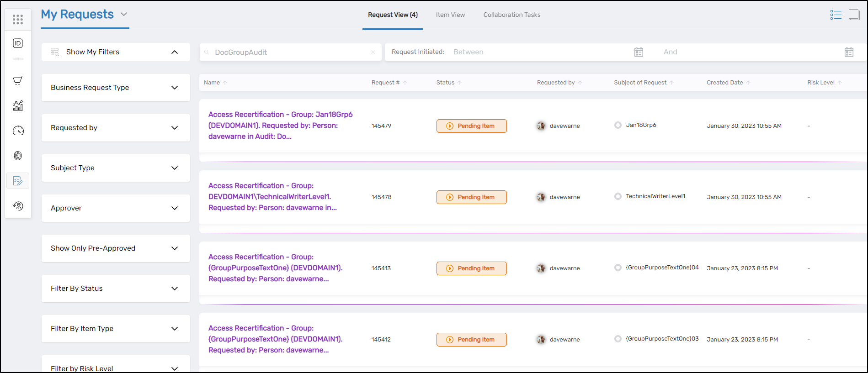
Task: Open the Collaboration Tasks tab
Action: (x=511, y=15)
